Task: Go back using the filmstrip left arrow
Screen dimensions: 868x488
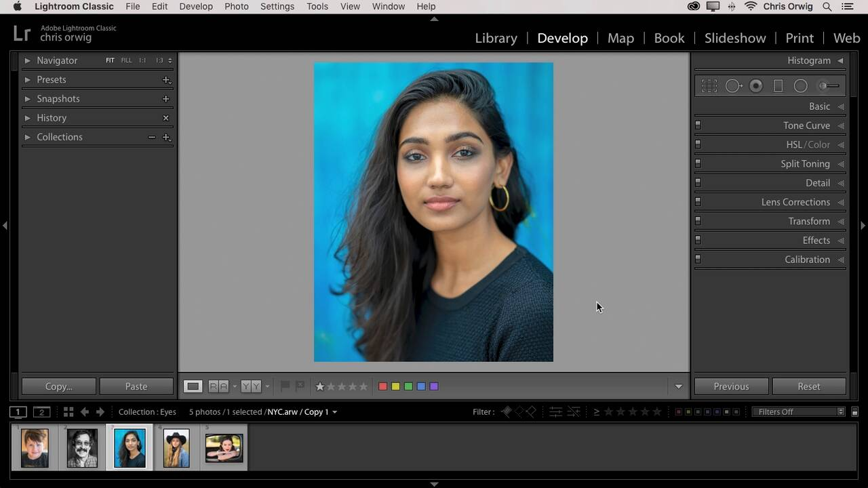Action: pos(85,411)
